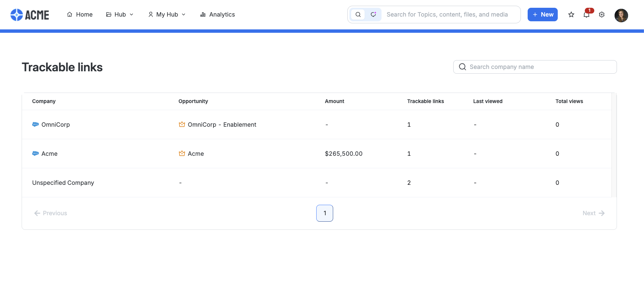The height and width of the screenshot is (297, 644).
Task: Click the Last viewed column header
Action: (488, 101)
